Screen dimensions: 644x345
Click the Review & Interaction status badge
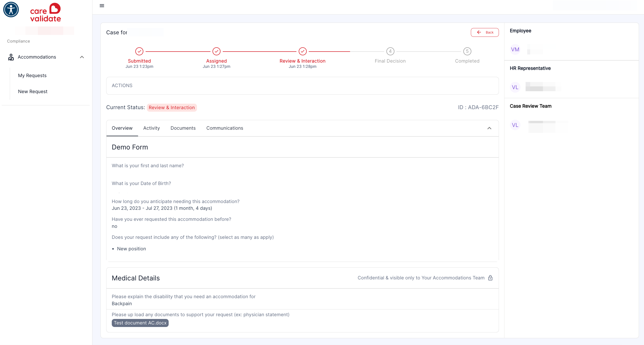172,107
